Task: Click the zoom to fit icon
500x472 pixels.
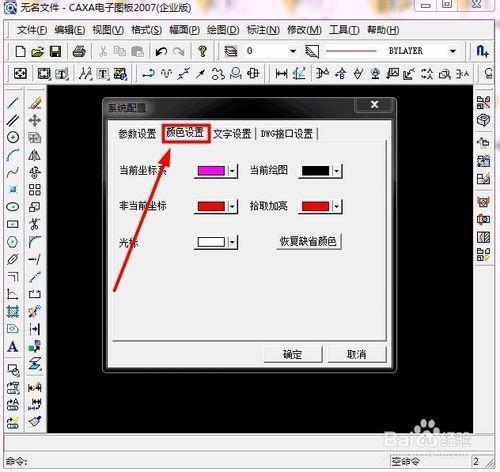Action: (x=20, y=73)
